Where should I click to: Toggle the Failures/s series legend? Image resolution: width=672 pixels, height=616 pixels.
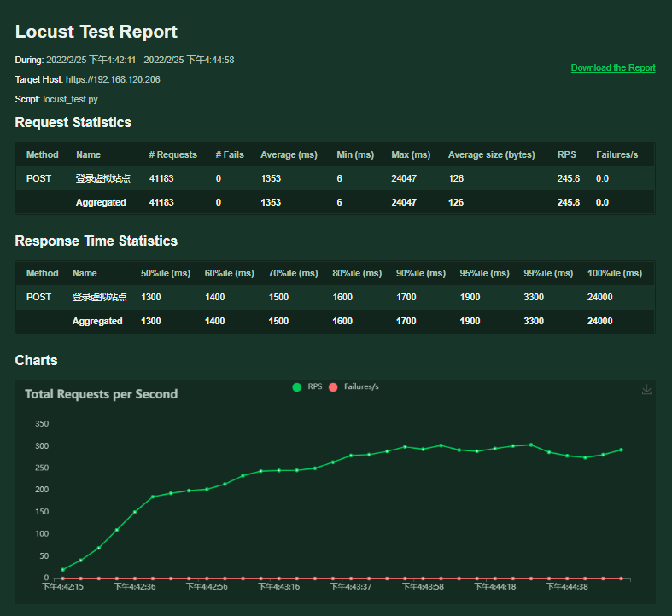pyautogui.click(x=354, y=386)
